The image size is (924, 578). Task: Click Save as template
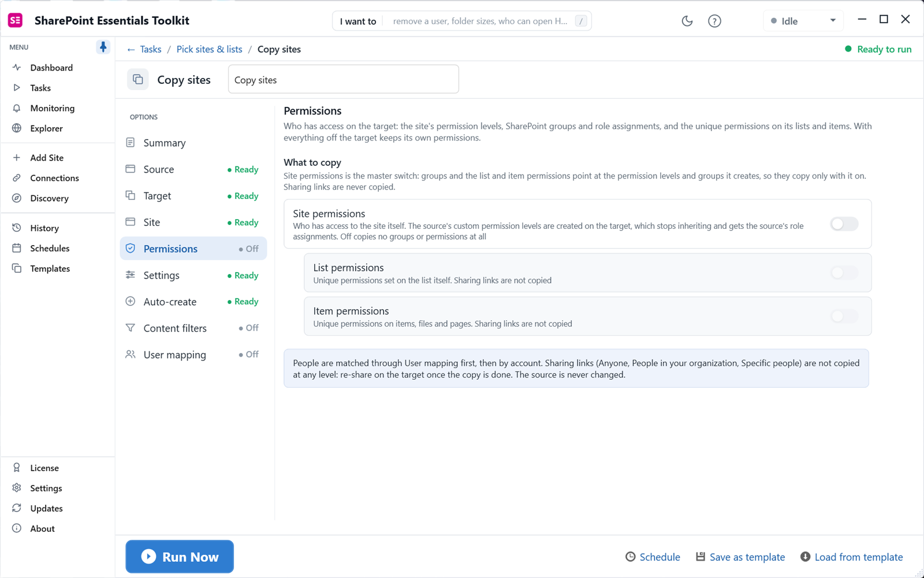740,557
